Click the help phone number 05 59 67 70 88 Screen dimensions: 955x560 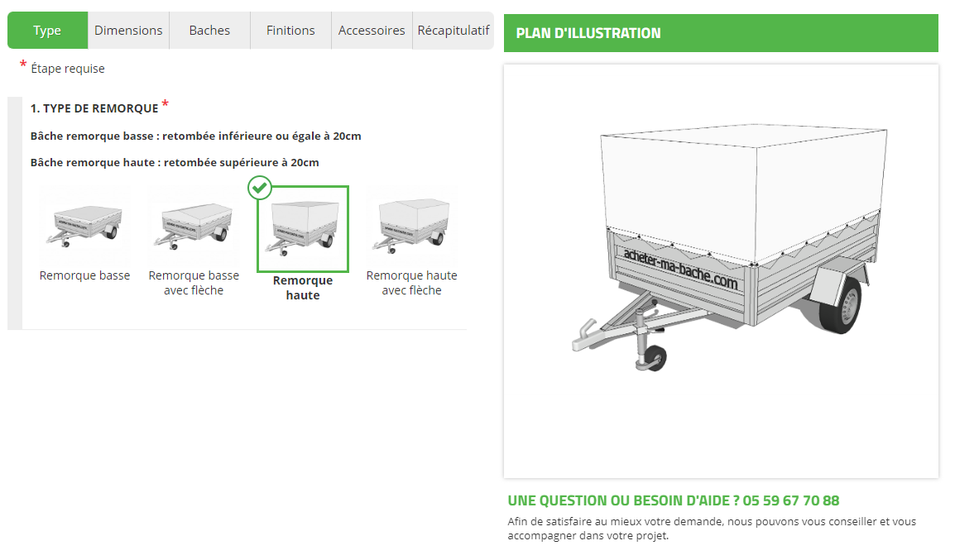coord(790,501)
